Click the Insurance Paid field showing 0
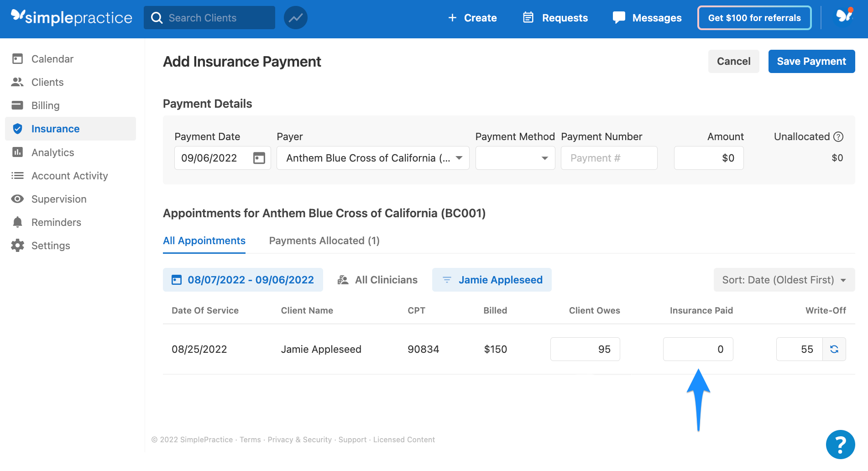This screenshot has width=868, height=471. (x=698, y=349)
